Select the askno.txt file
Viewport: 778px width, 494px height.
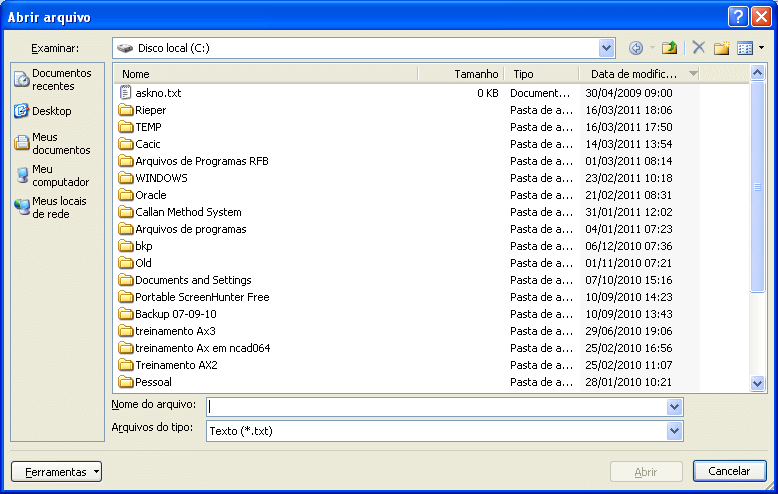coord(158,93)
